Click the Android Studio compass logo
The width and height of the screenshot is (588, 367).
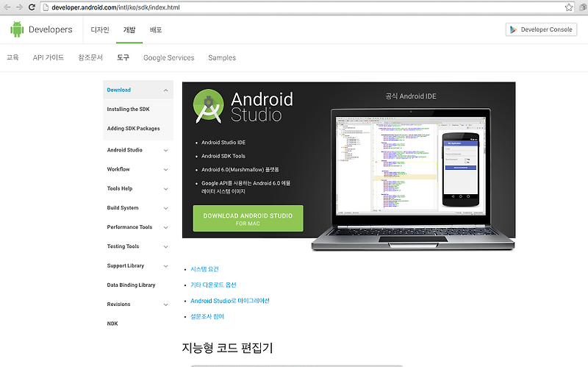(x=208, y=107)
